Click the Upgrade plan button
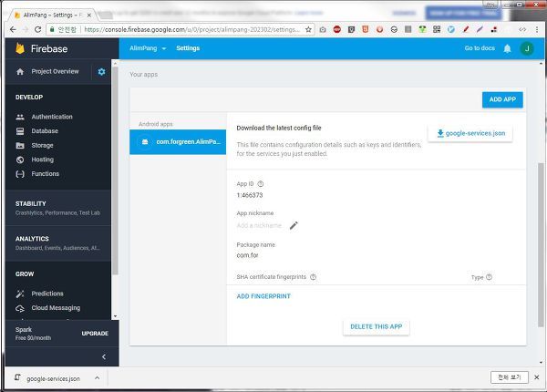Image resolution: width=547 pixels, height=392 pixels. click(95, 334)
